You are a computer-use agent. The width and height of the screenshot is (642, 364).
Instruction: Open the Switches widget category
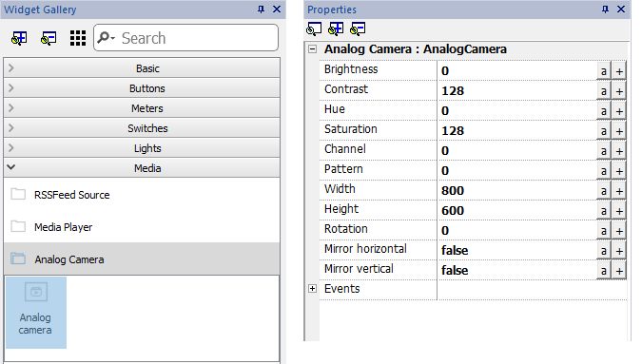click(x=142, y=128)
